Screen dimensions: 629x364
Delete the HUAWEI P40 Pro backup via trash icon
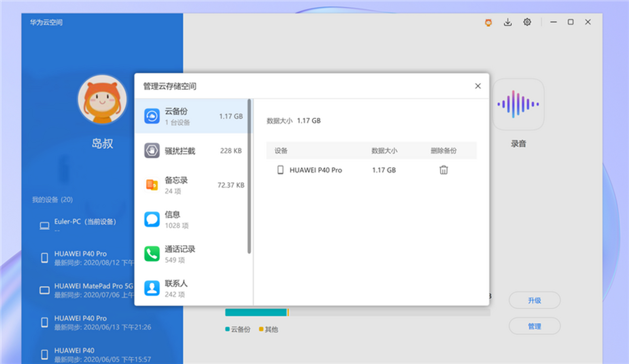[x=444, y=170]
